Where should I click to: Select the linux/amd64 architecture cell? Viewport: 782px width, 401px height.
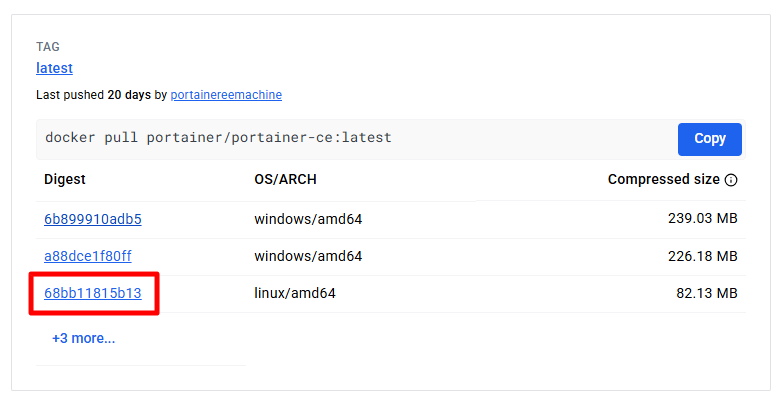(x=295, y=293)
